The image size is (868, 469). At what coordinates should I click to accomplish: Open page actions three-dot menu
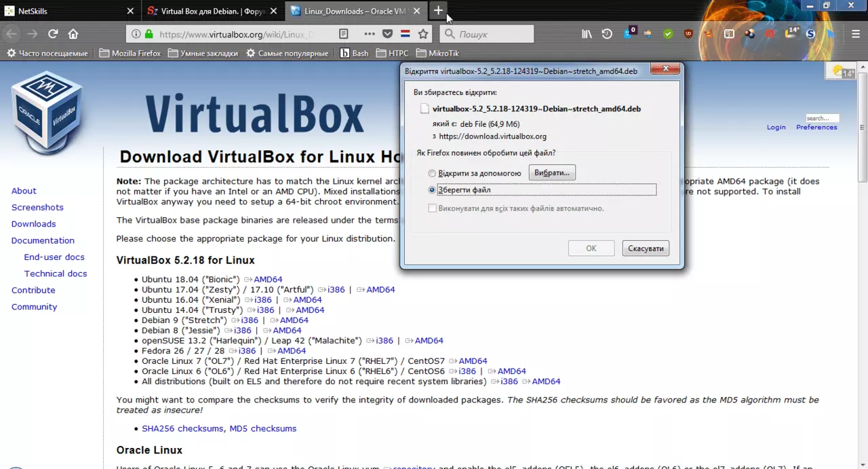click(369, 34)
